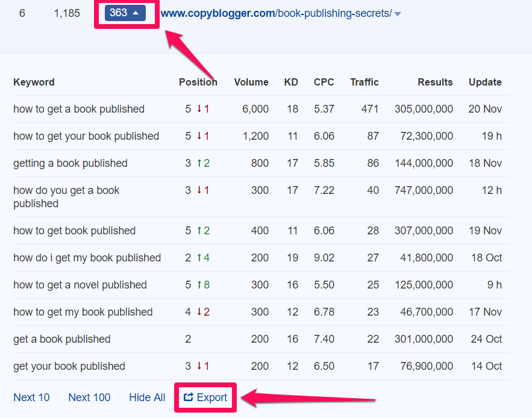Image resolution: width=532 pixels, height=418 pixels.
Task: Click red down arrow for 'how to get your book published'
Action: [x=199, y=137]
